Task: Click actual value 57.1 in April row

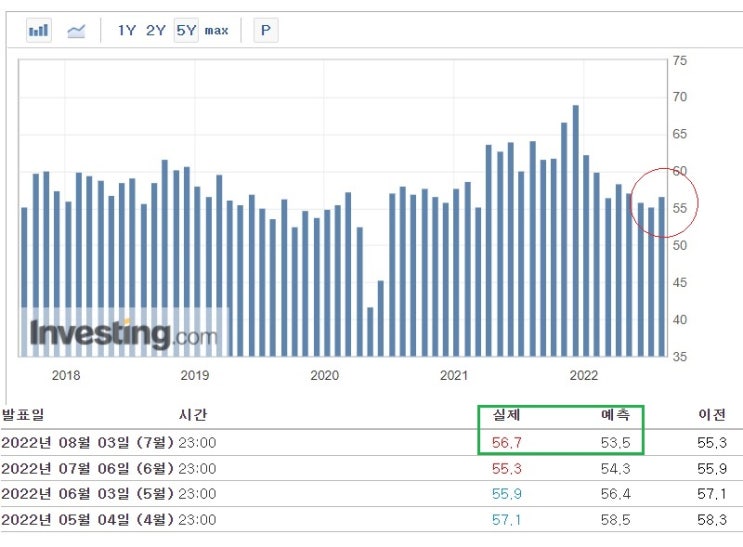Action: [x=507, y=520]
